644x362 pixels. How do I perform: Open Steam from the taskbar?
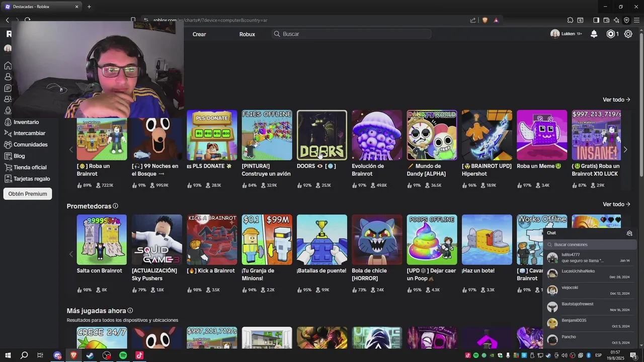click(x=90, y=355)
